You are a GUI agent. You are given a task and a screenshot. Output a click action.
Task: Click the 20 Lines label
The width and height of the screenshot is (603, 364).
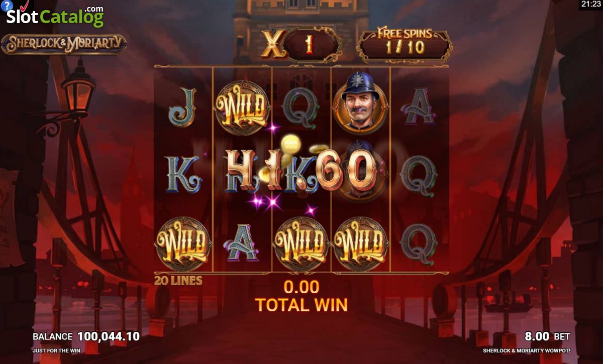(x=178, y=281)
